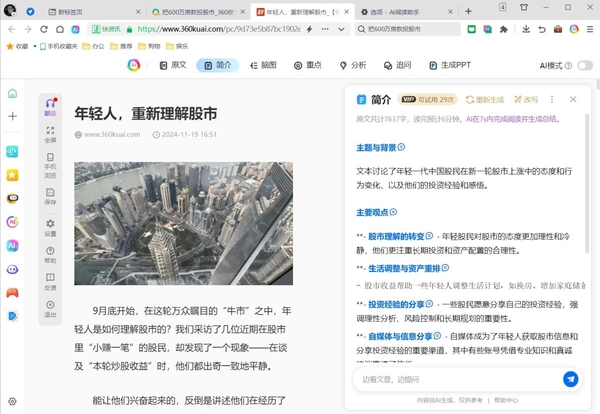600x414 pixels.
Task: Open sidebar settings gear at bottom
Action: (x=13, y=401)
